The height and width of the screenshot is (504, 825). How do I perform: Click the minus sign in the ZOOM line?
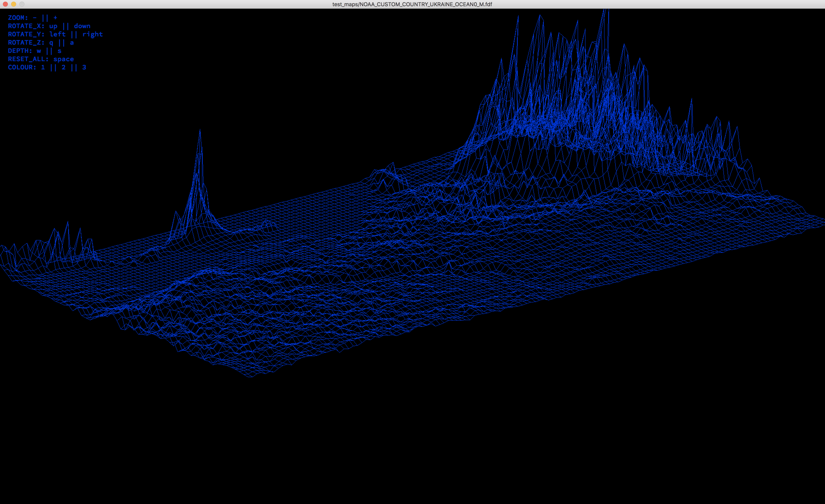pos(34,18)
